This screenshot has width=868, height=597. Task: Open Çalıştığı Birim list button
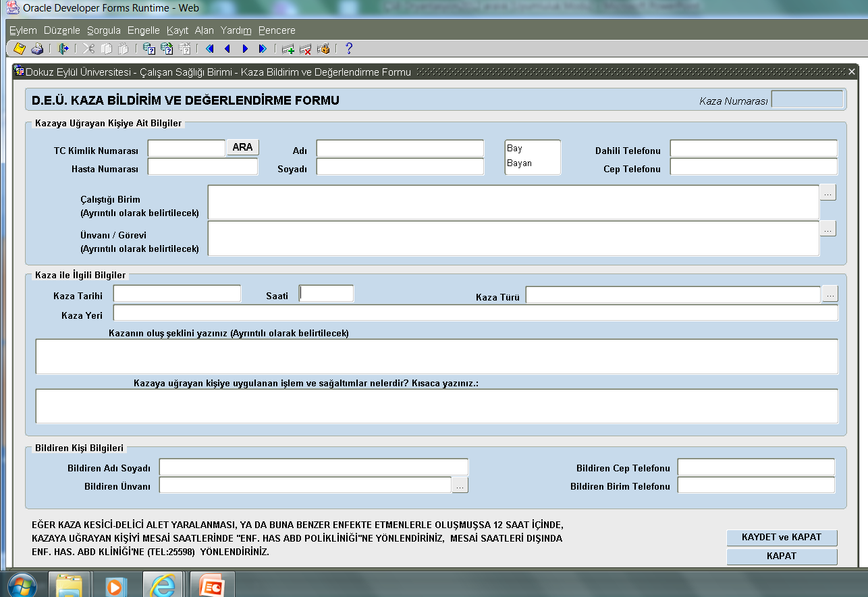(x=828, y=192)
